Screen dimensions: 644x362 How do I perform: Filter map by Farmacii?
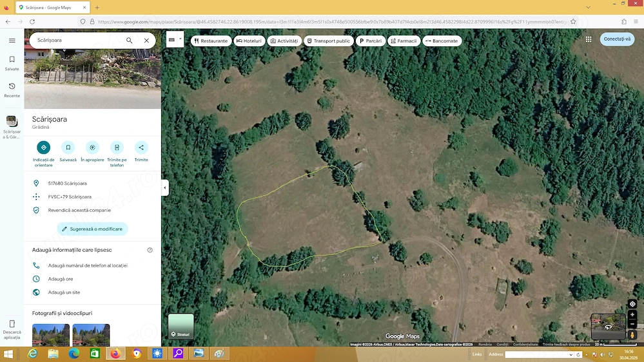click(x=404, y=41)
